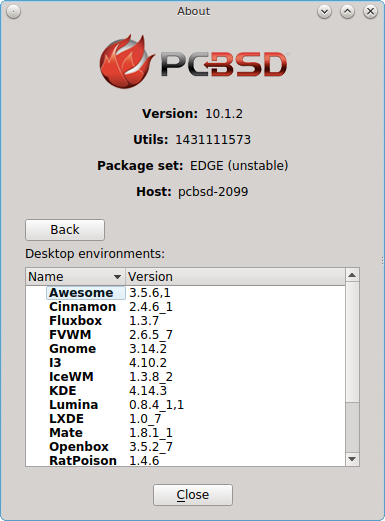Choose the Gnome desktop row
The image size is (385, 521).
click(185, 349)
